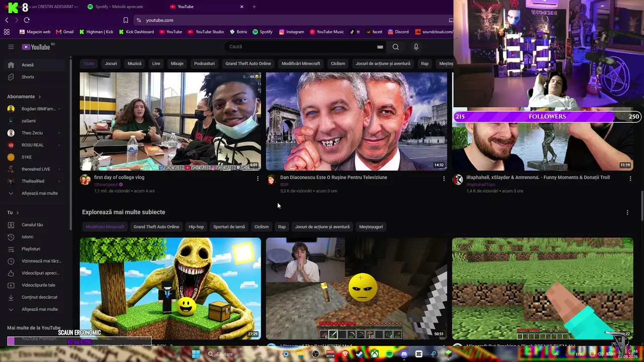The width and height of the screenshot is (644, 362).
Task: Open Windows Start menu
Action: click(196, 354)
